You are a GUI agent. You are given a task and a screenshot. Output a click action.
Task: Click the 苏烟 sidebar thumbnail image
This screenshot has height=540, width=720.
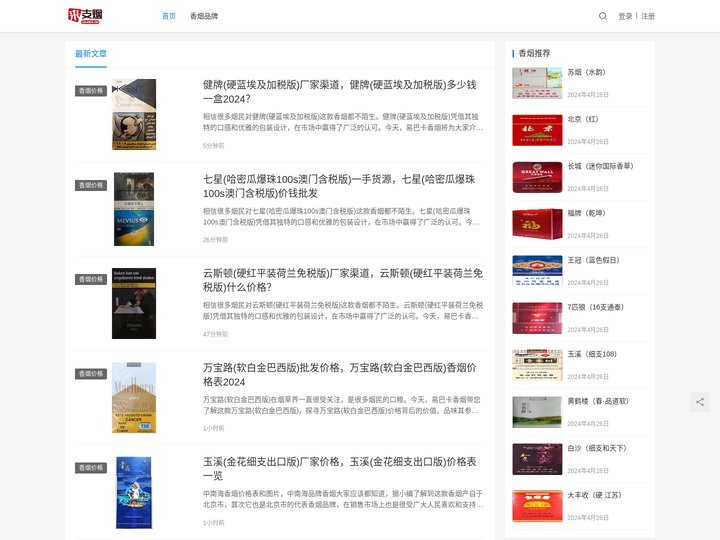pos(537,83)
